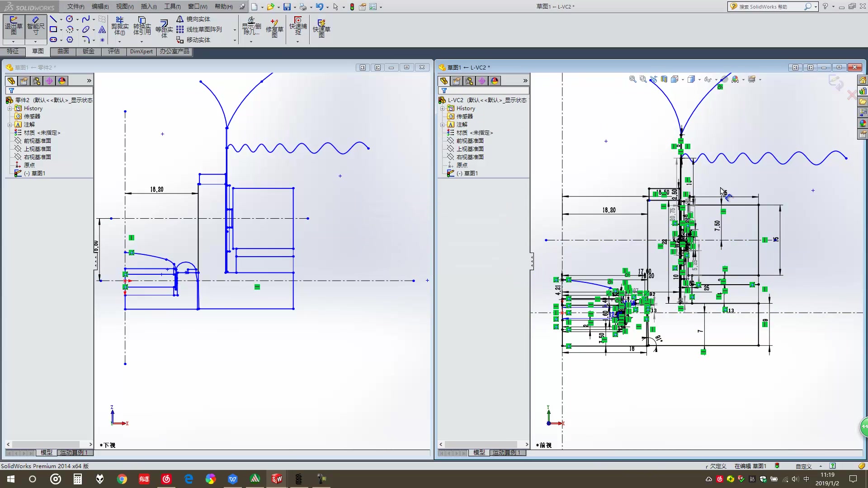This screenshot has height=488, width=868.
Task: Select the Line sketch tool
Action: coord(53,19)
